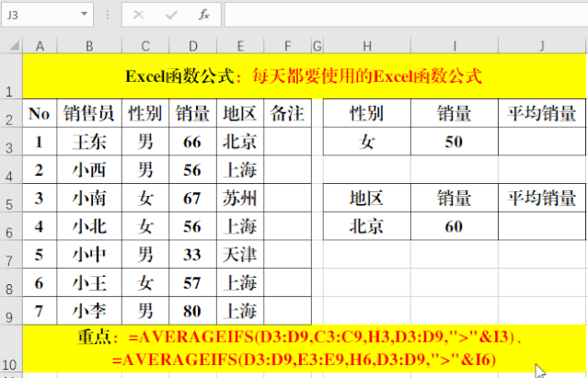Click the cell containing '小王'
The height and width of the screenshot is (378, 588).
[x=89, y=282]
